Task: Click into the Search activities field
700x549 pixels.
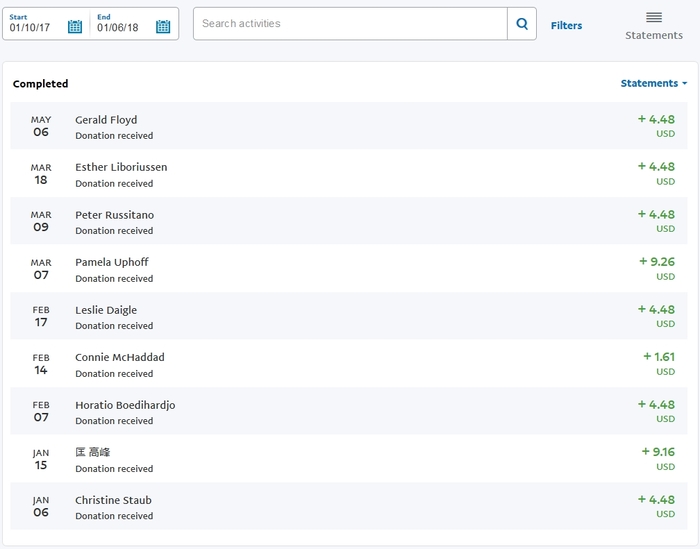Action: tap(350, 24)
